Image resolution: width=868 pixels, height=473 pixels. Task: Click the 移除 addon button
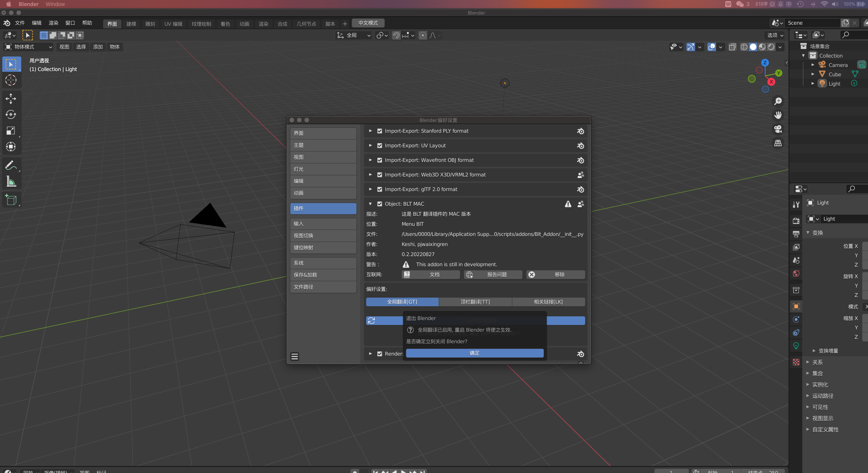[x=556, y=274]
